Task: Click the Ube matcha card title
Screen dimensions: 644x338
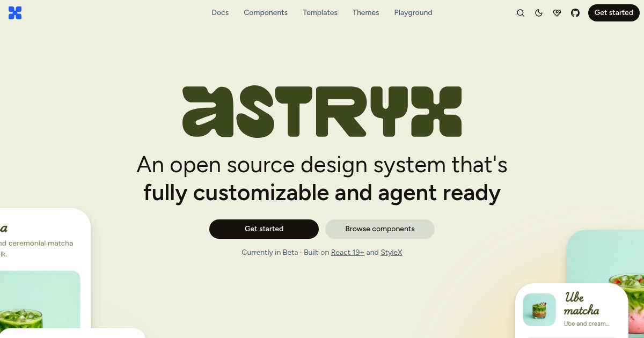Action: [x=582, y=304]
